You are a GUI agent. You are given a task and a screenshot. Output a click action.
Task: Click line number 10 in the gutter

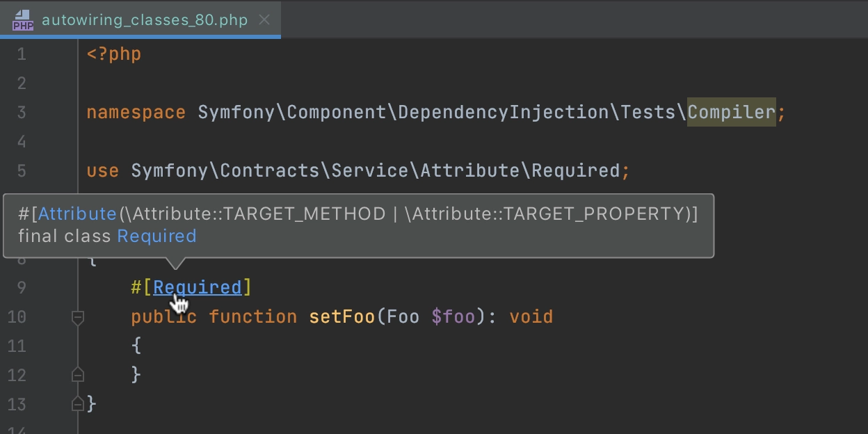pyautogui.click(x=17, y=317)
